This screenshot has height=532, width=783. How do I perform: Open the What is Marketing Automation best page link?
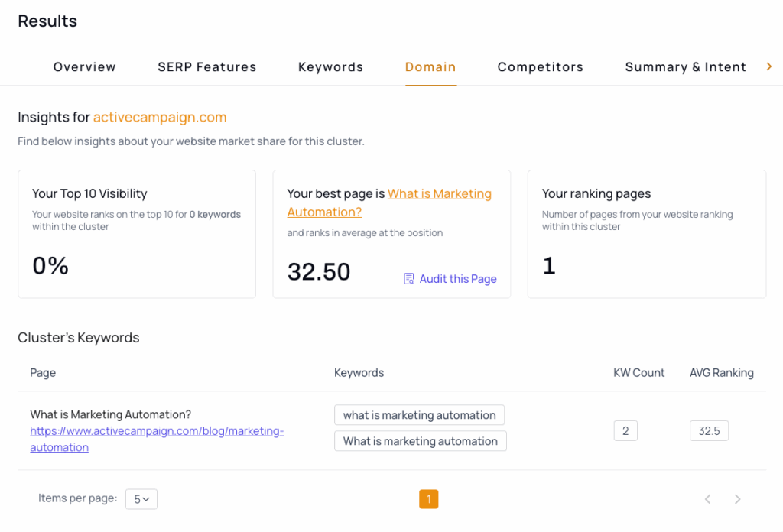[x=439, y=194]
